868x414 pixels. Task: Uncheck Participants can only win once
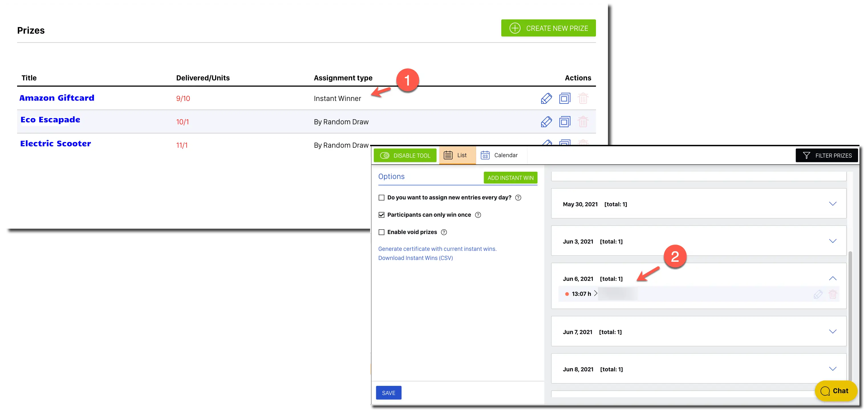pos(382,215)
